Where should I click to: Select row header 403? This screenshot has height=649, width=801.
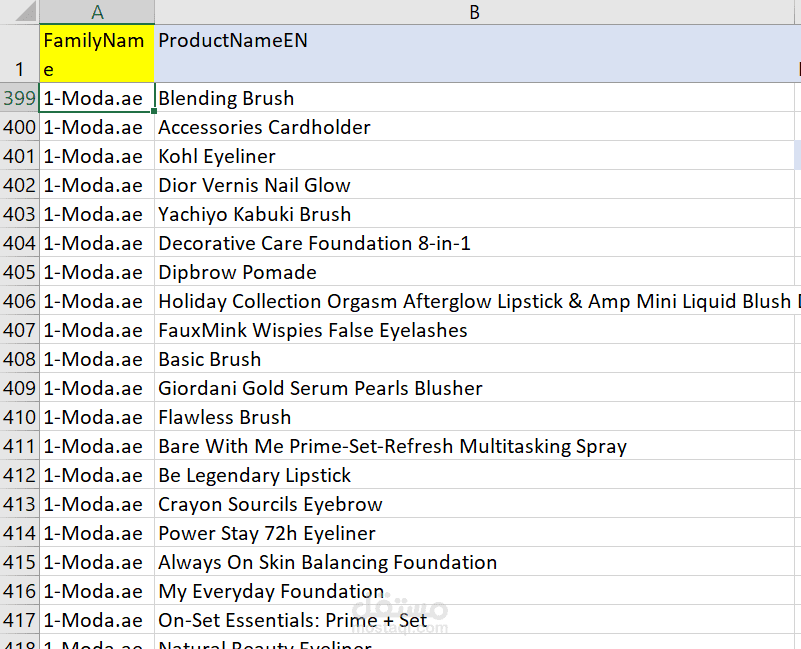point(19,214)
